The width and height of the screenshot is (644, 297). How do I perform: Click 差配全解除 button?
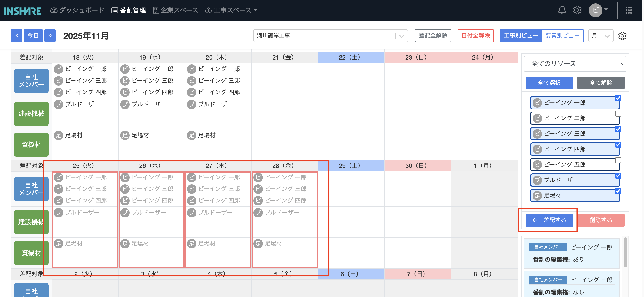tap(433, 36)
